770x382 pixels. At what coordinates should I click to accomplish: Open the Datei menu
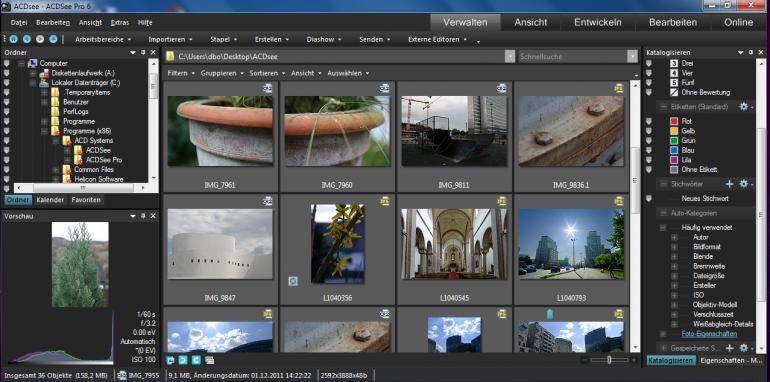(19, 23)
